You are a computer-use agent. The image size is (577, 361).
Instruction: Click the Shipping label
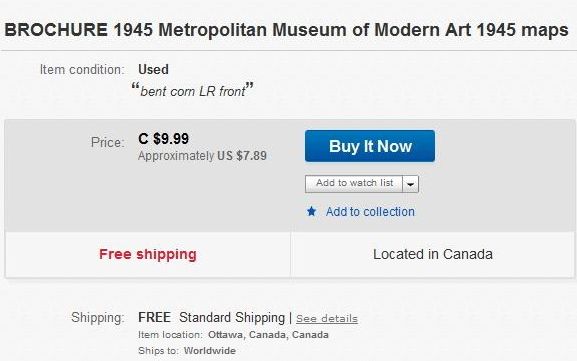point(98,318)
